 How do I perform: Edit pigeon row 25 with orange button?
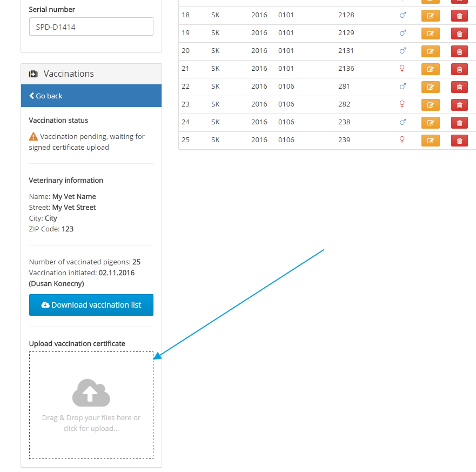[x=430, y=141]
